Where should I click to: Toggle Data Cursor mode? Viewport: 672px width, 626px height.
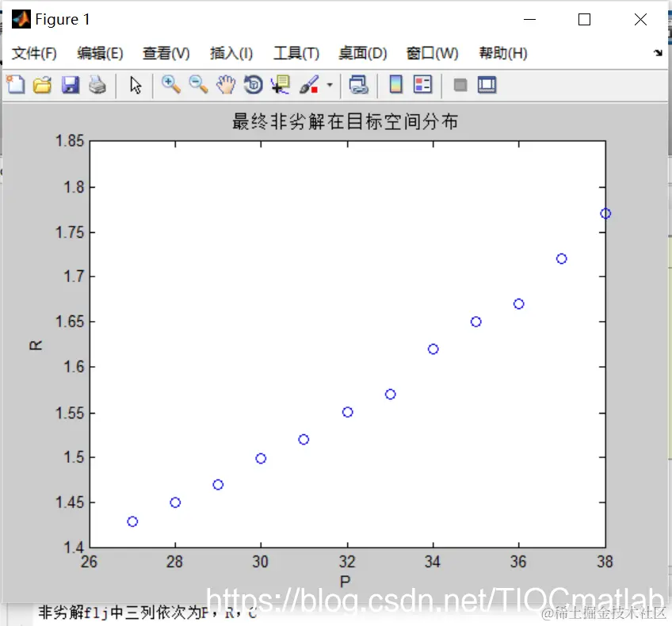279,85
